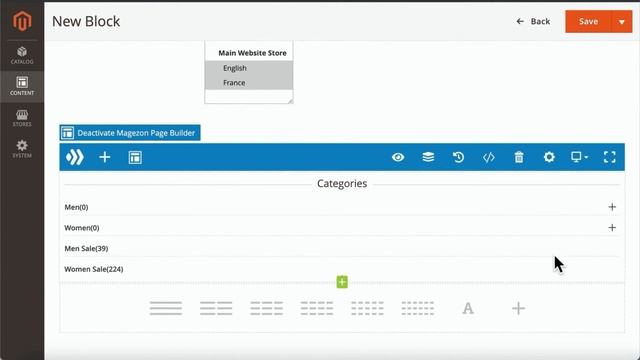Choose single column row layout
Screen dimensions: 640x360
point(166,308)
